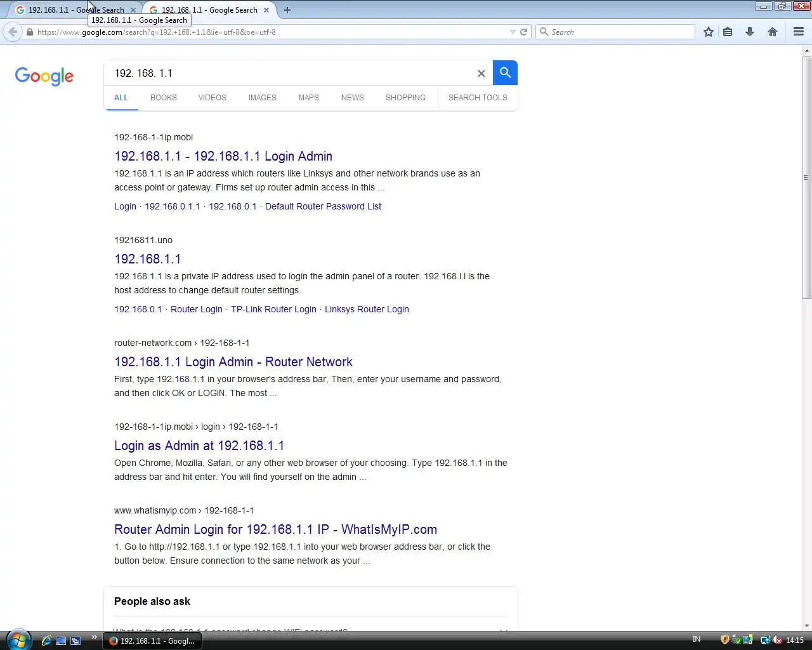Show bookmarks list icon in toolbar
Viewport: 812px width, 650px height.
pos(728,32)
